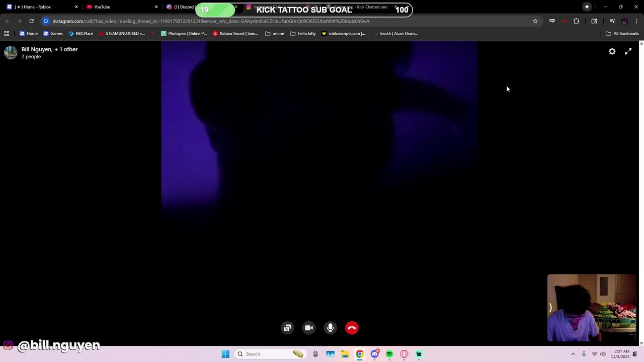Open Spotify from the taskbar
The width and height of the screenshot is (644, 362).
pos(389,354)
